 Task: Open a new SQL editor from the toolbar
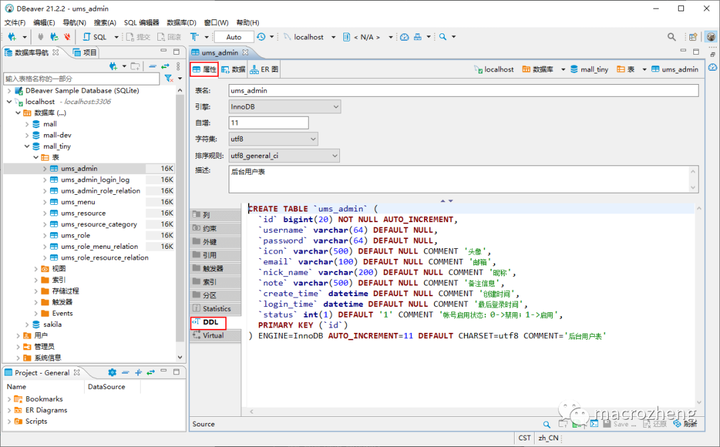point(95,37)
